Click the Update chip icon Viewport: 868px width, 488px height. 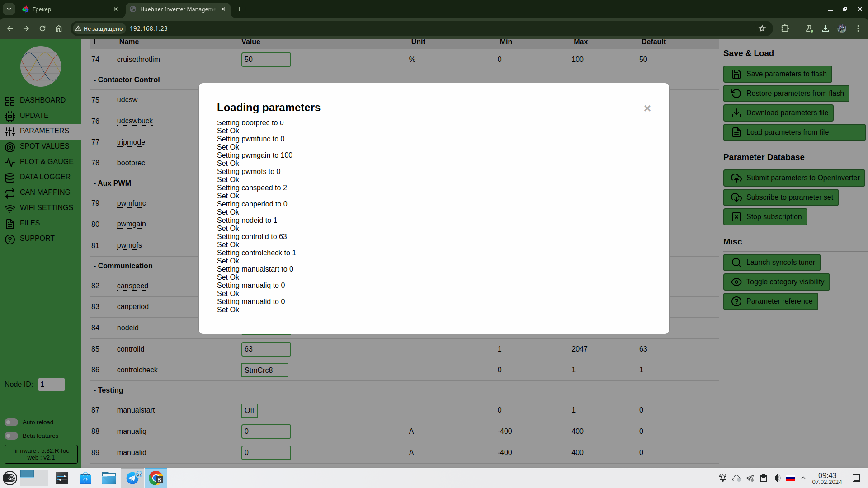(10, 116)
